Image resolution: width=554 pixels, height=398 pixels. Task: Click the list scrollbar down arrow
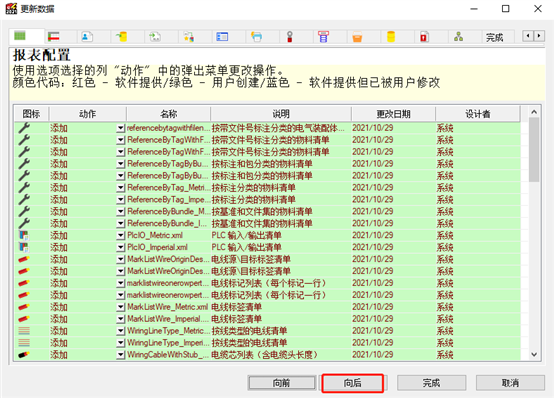[x=534, y=354]
